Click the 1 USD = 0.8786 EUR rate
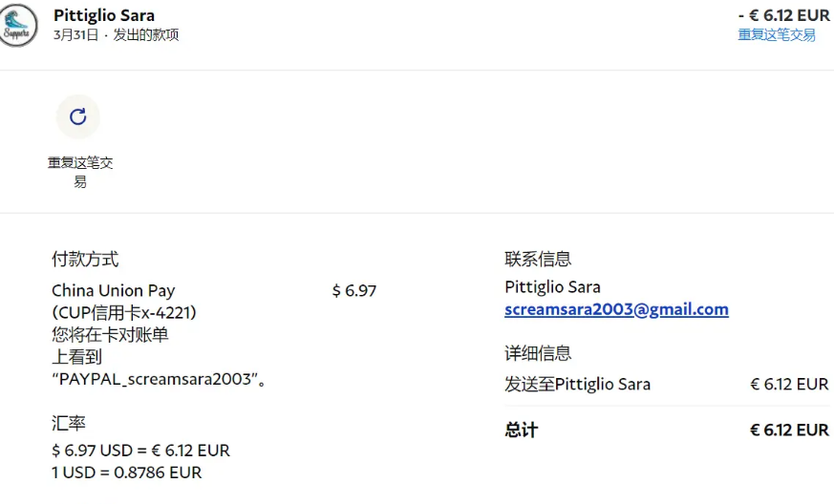The width and height of the screenshot is (834, 504). 126,472
